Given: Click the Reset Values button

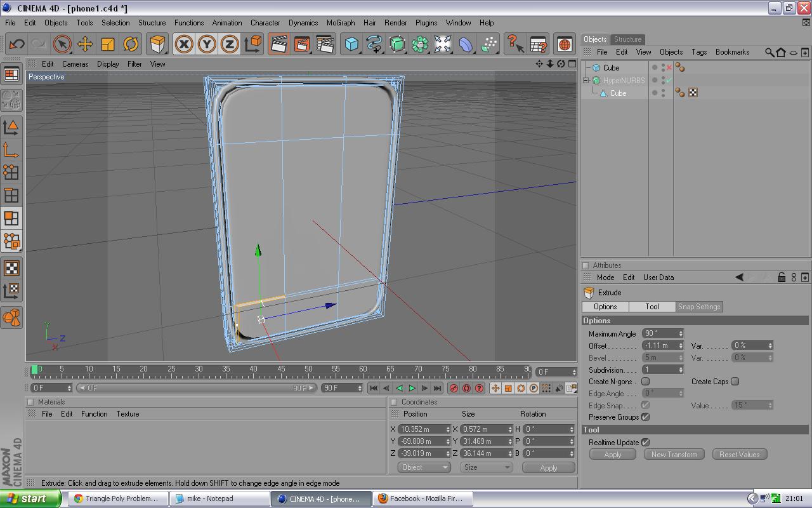Looking at the screenshot, I should tap(739, 454).
